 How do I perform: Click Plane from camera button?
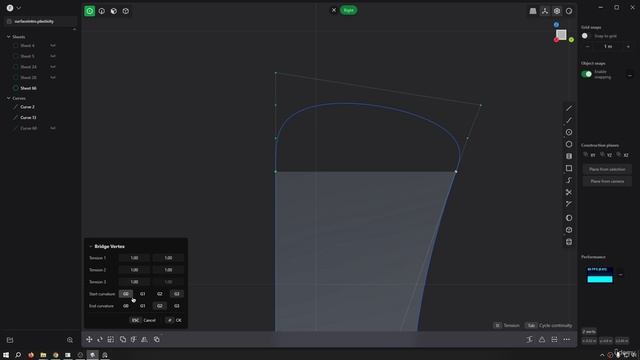click(607, 181)
